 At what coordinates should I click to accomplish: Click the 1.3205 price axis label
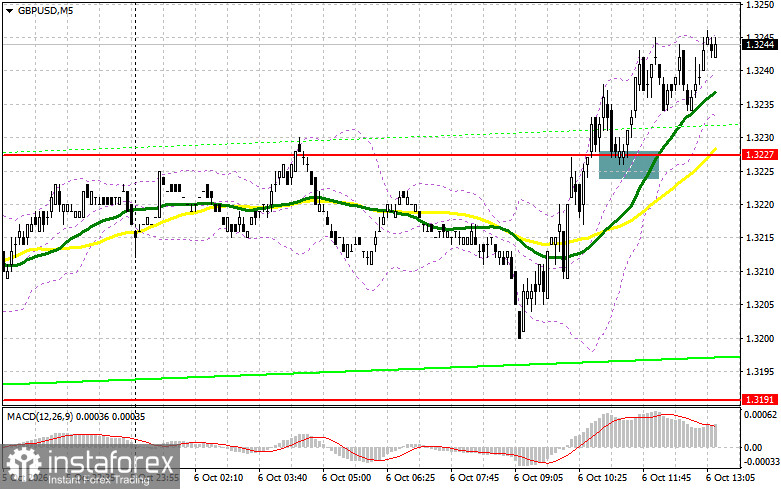pyautogui.click(x=759, y=305)
